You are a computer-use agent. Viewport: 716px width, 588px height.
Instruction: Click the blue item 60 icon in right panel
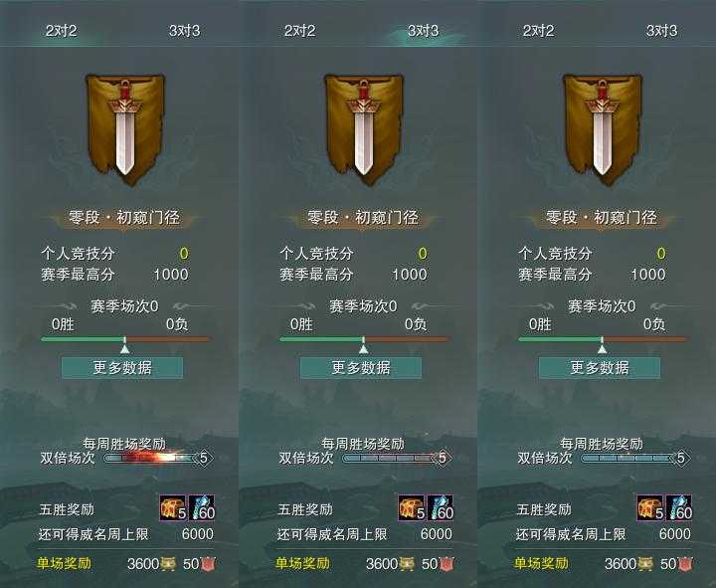tap(679, 507)
